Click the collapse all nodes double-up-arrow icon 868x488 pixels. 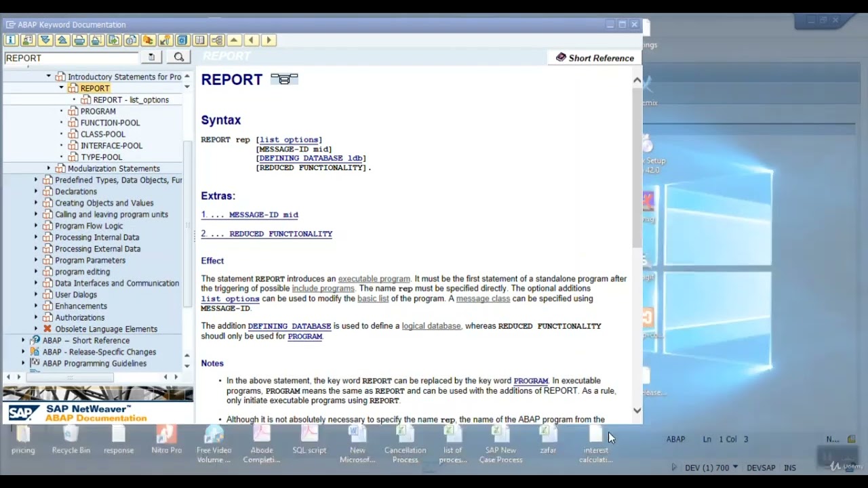pos(62,41)
